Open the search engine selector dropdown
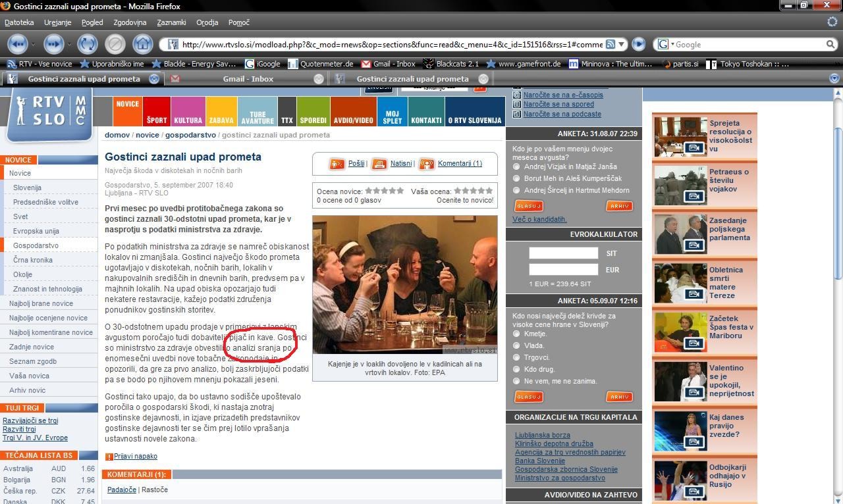 [665, 44]
